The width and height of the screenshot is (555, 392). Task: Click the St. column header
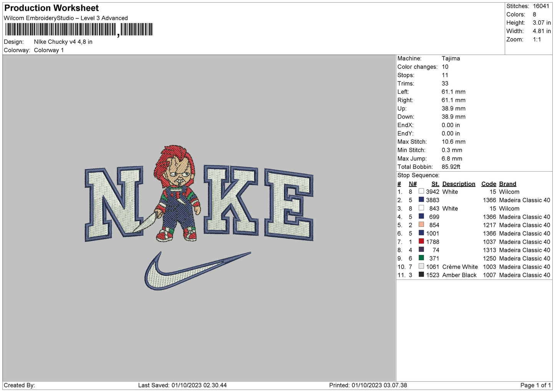pos(435,184)
